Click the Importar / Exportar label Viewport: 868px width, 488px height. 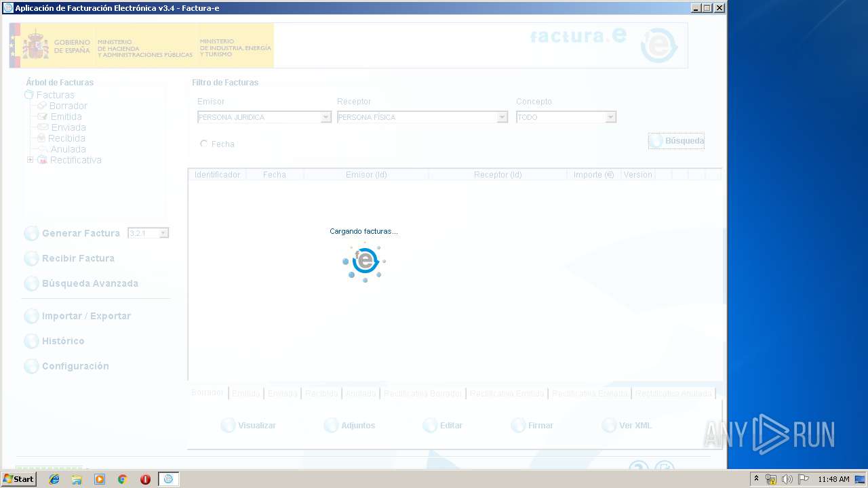(86, 316)
